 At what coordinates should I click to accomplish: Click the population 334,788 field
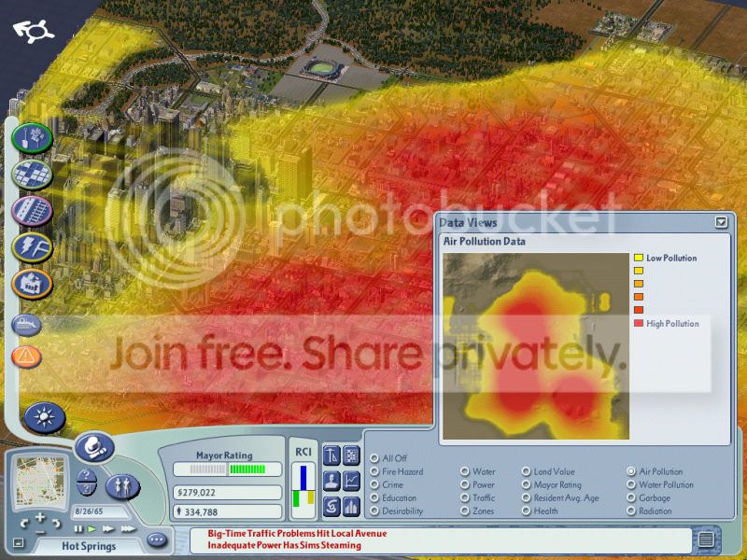point(227,511)
